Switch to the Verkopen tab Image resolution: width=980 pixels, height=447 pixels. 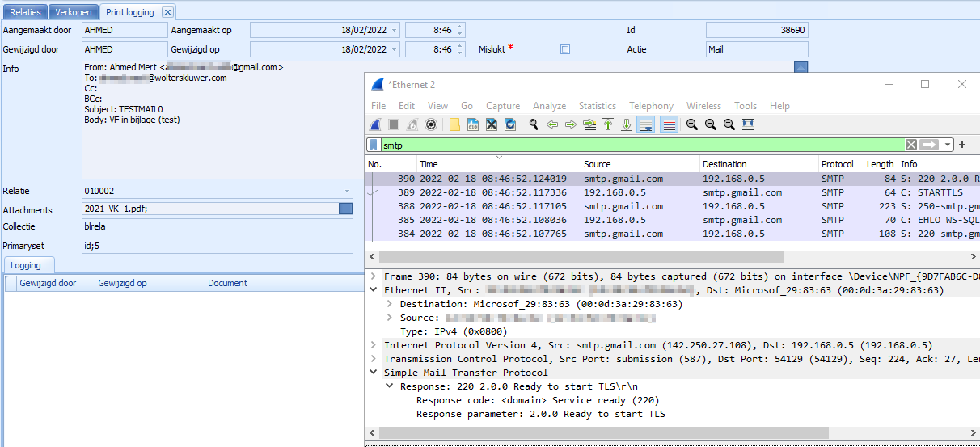click(x=74, y=12)
